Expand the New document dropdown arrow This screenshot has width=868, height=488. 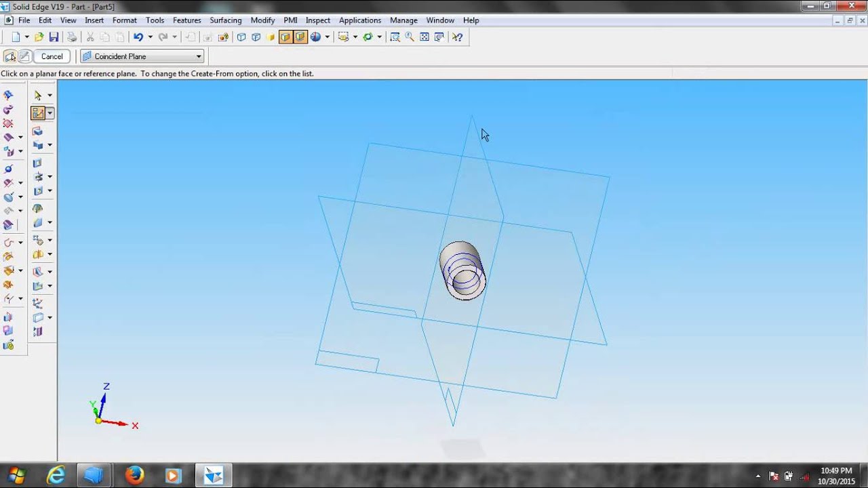tap(26, 37)
